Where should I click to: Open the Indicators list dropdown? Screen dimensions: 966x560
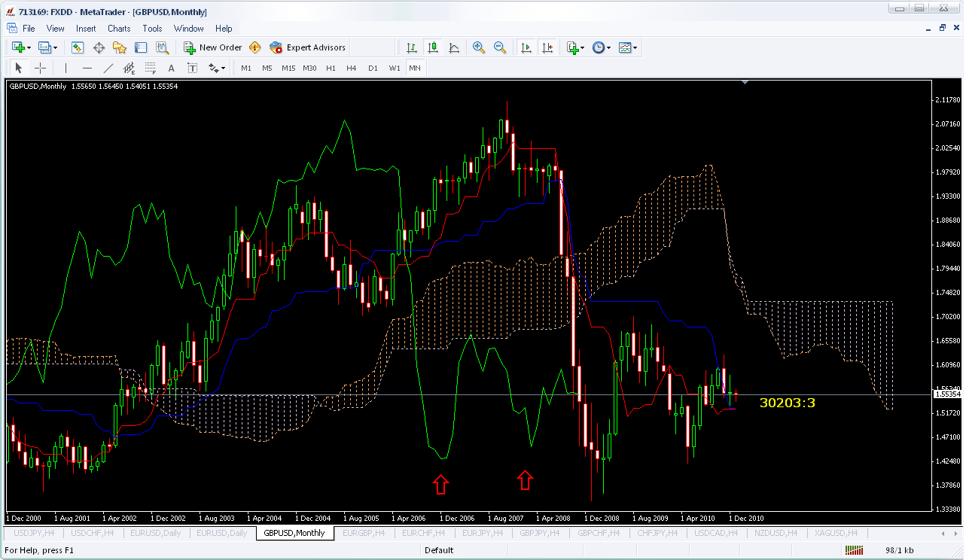click(x=575, y=47)
